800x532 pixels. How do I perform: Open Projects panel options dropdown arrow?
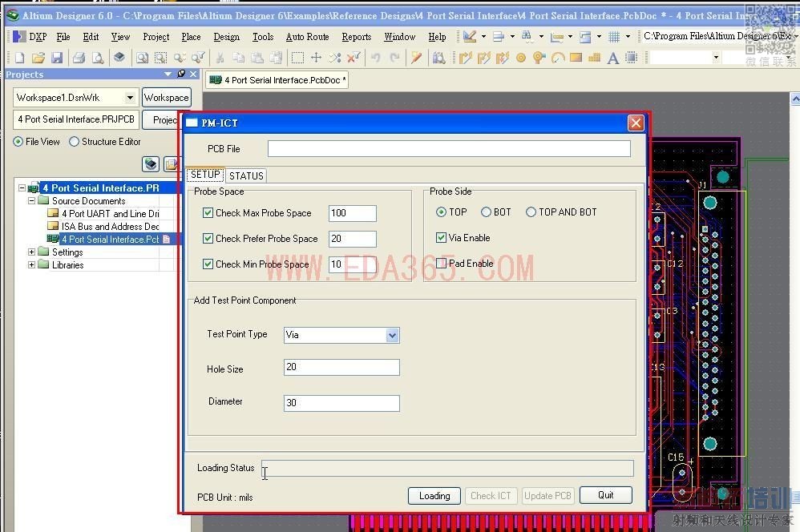[x=168, y=74]
